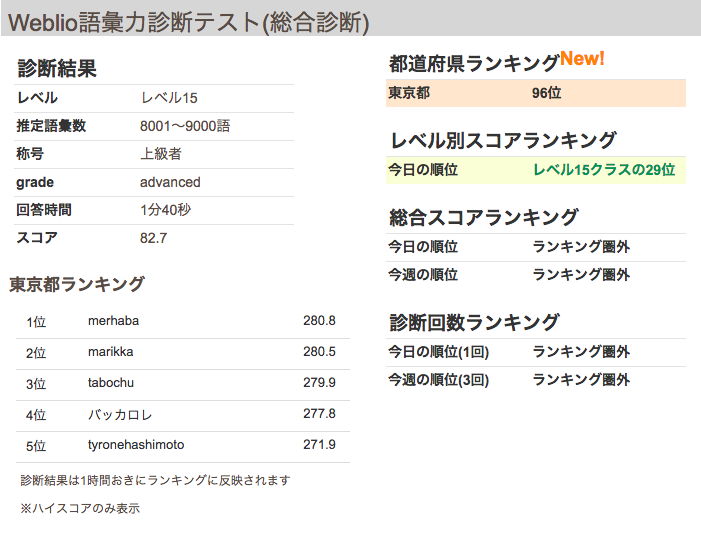Click the 診断回数ランキング heading
701x535 pixels.
click(474, 322)
